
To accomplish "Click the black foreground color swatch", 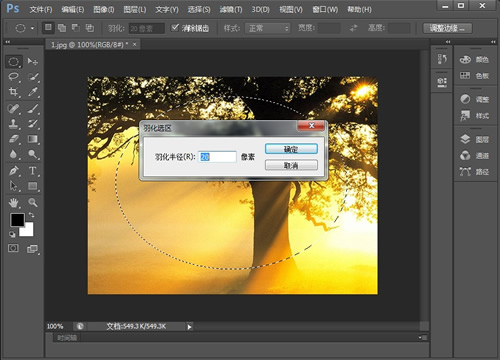I will (17, 220).
